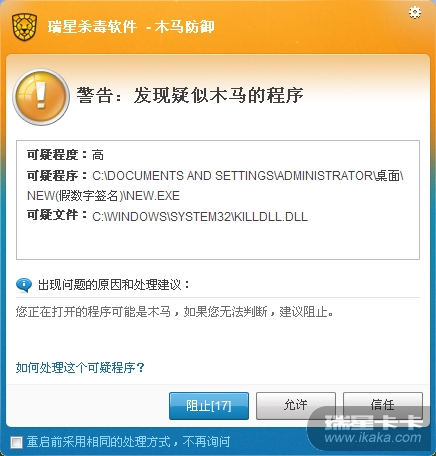Click the 警告:发现疑似木马的程序 heading

(x=190, y=96)
